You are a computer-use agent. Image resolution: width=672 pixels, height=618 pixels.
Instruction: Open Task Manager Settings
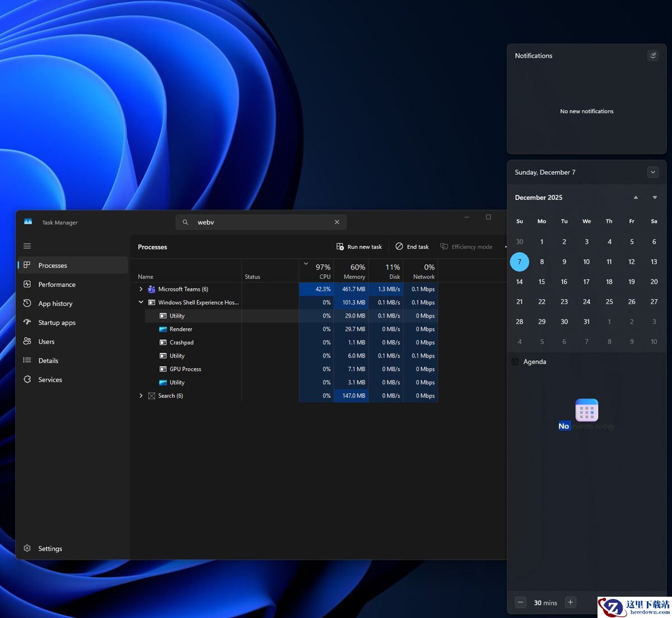click(x=50, y=549)
